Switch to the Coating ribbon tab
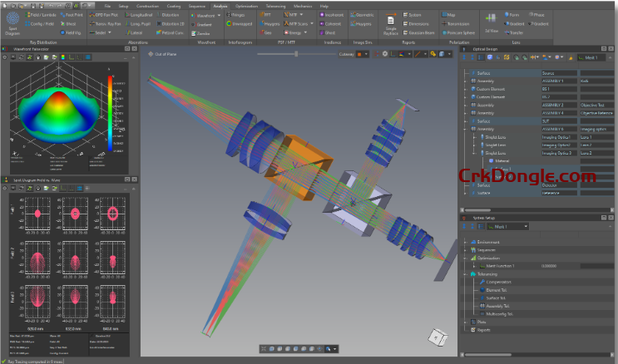The image size is (618, 364). [173, 6]
